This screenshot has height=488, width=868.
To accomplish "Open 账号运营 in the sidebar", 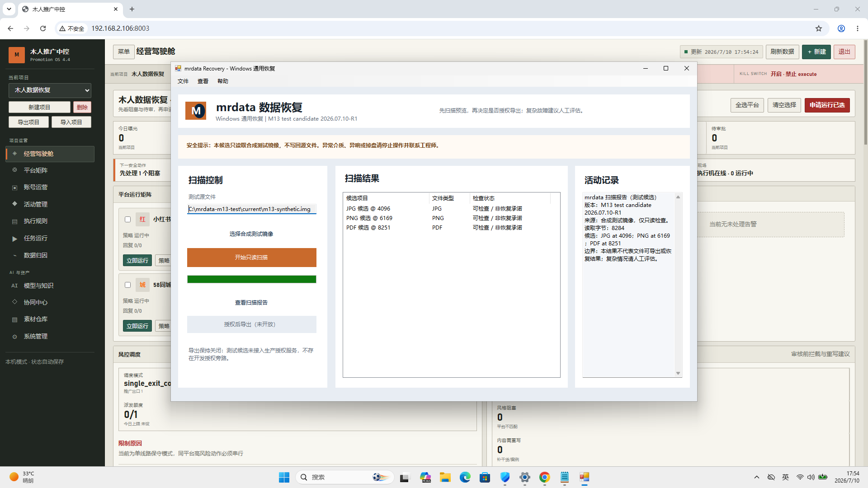I will click(x=50, y=187).
